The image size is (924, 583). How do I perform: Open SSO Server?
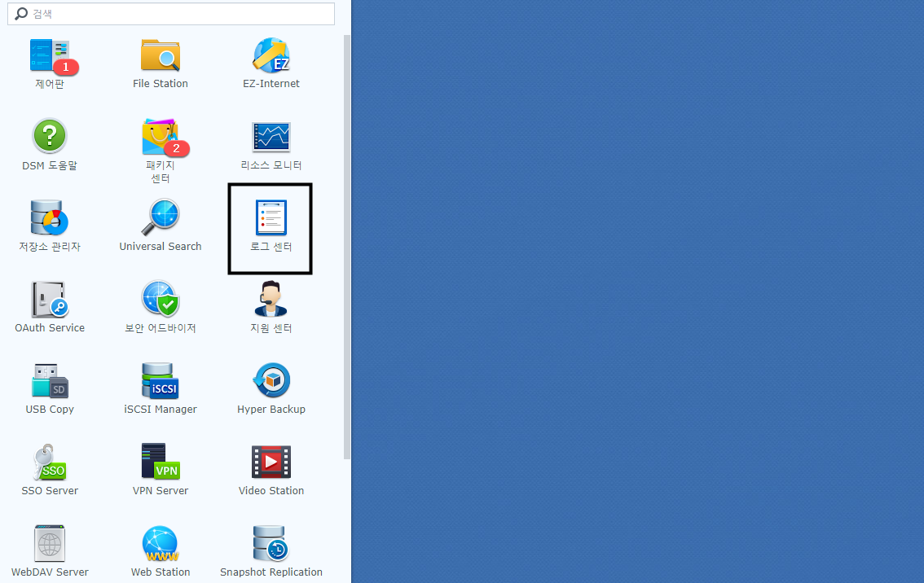click(x=50, y=462)
